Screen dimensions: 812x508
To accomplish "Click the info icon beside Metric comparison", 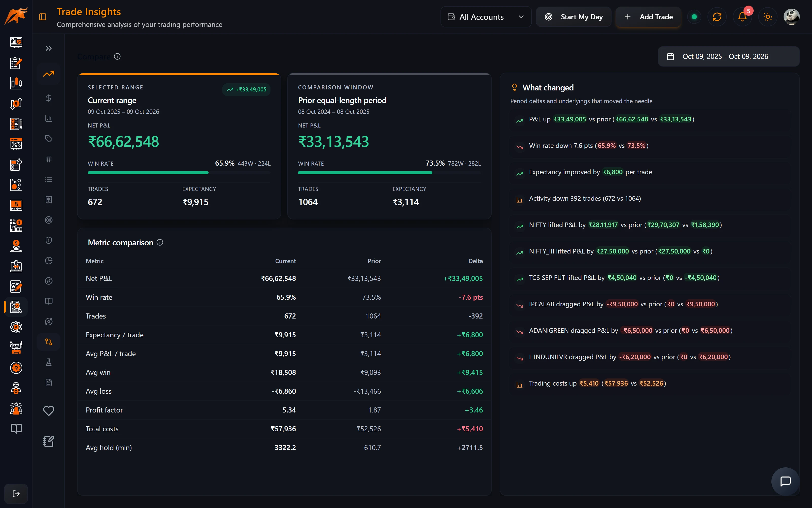I will tap(160, 242).
